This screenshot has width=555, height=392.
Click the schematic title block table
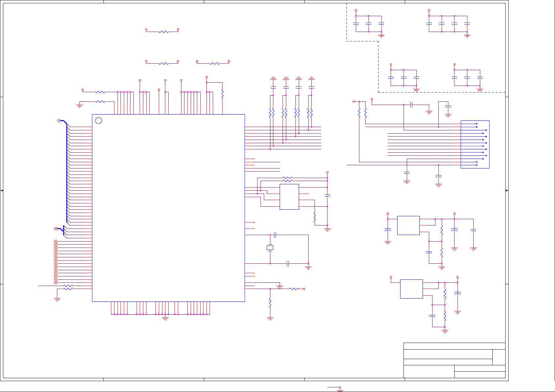(x=455, y=360)
